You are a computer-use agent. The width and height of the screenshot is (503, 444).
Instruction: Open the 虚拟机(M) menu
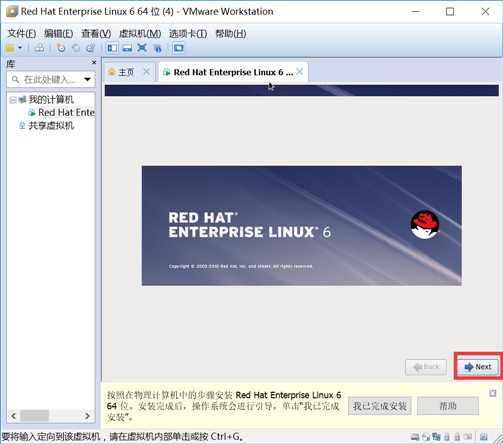click(140, 33)
